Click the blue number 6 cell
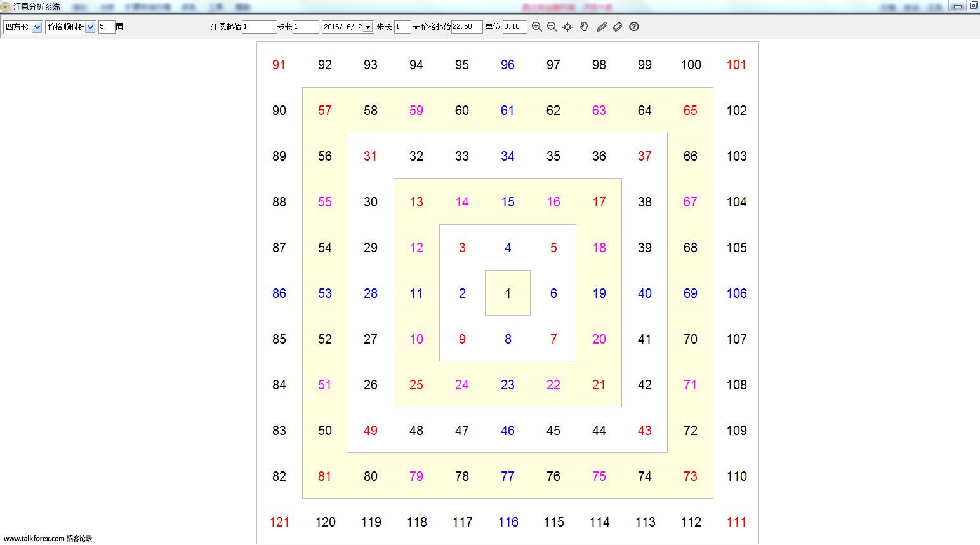 (553, 293)
